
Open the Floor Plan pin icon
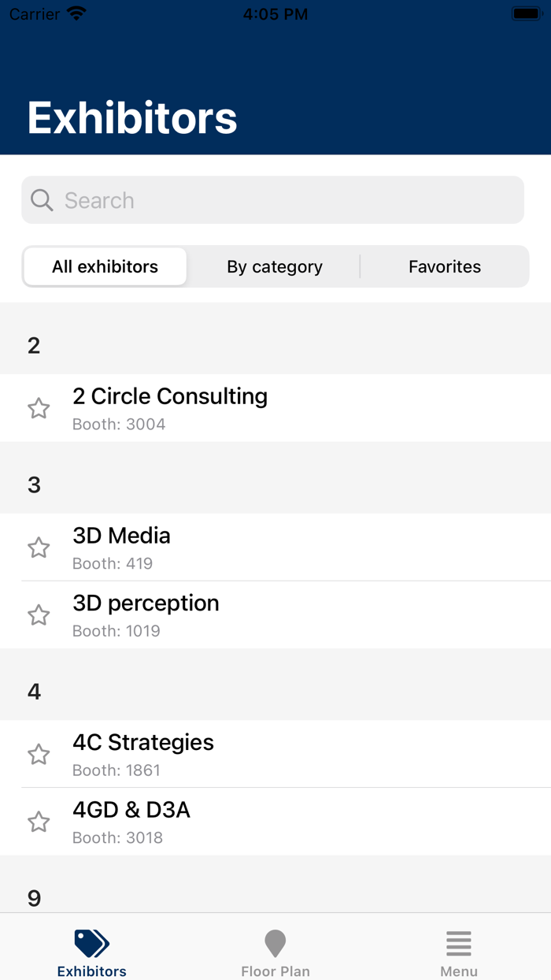(x=275, y=943)
